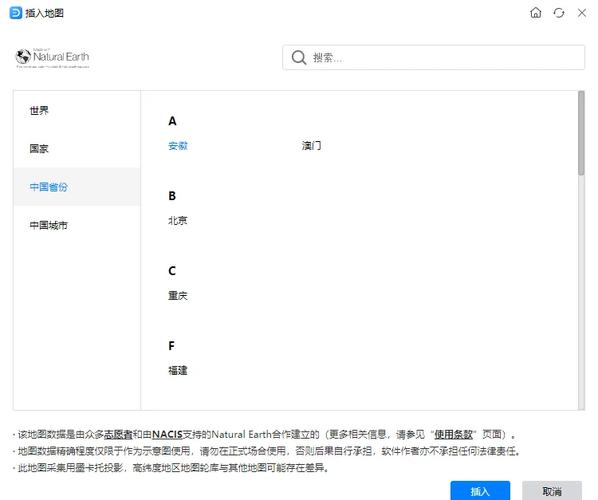
Task: Click the home icon in title bar
Action: tap(536, 13)
